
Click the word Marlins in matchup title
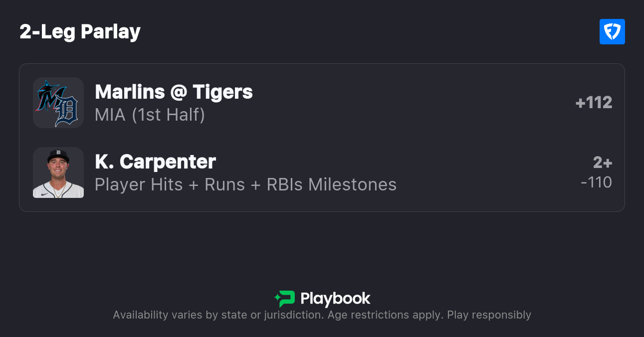pos(130,92)
